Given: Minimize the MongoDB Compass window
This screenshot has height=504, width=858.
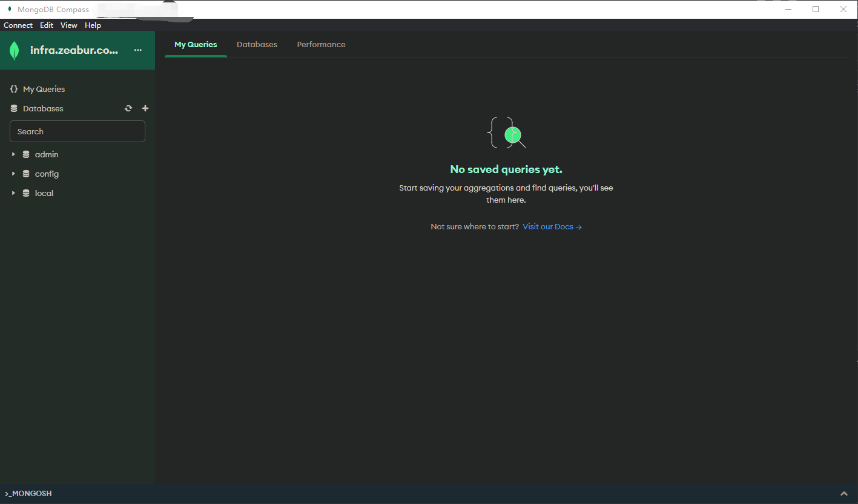Looking at the screenshot, I should pos(788,9).
